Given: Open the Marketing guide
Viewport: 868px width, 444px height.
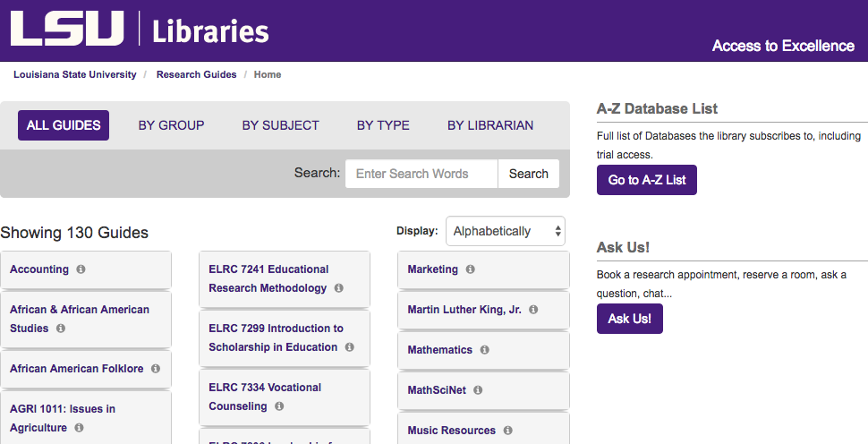Looking at the screenshot, I should pyautogui.click(x=433, y=269).
